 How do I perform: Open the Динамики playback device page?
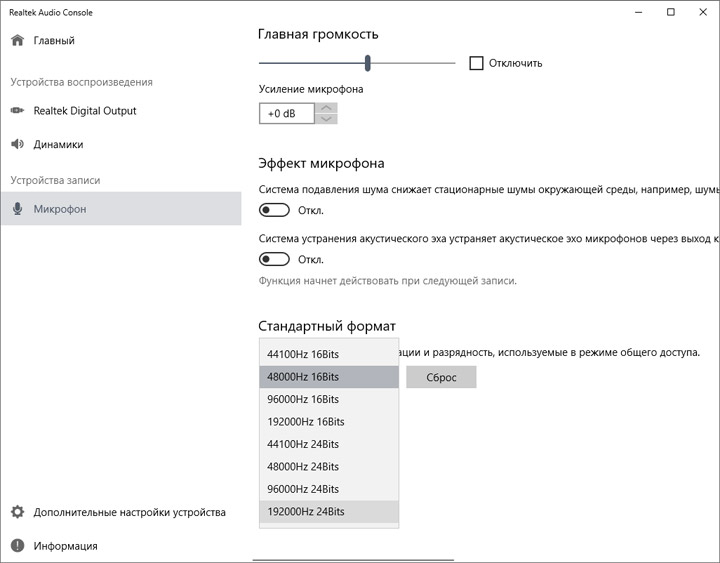click(58, 144)
